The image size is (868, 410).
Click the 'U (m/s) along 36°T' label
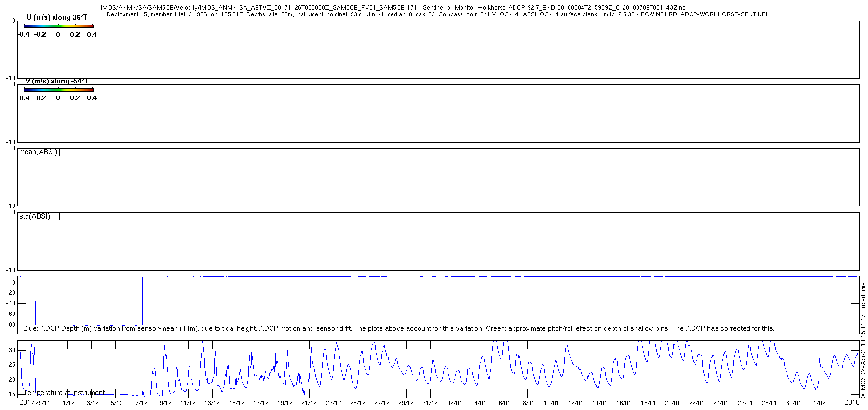[57, 17]
